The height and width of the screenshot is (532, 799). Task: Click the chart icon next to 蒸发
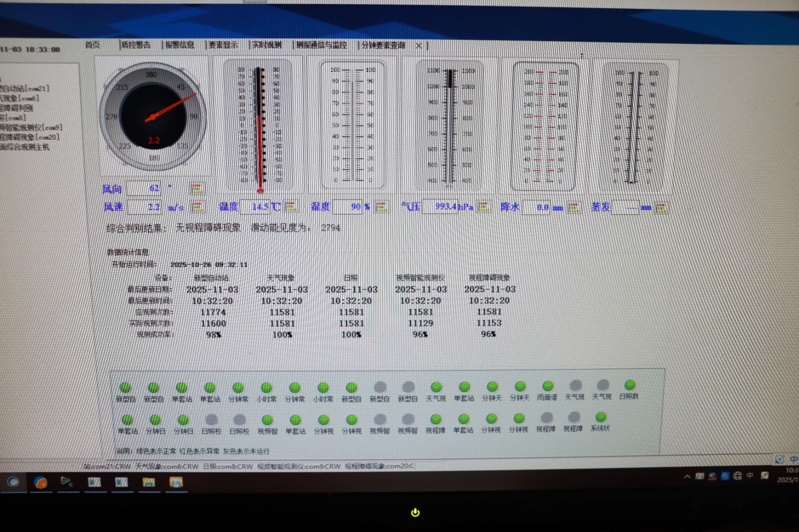point(661,208)
